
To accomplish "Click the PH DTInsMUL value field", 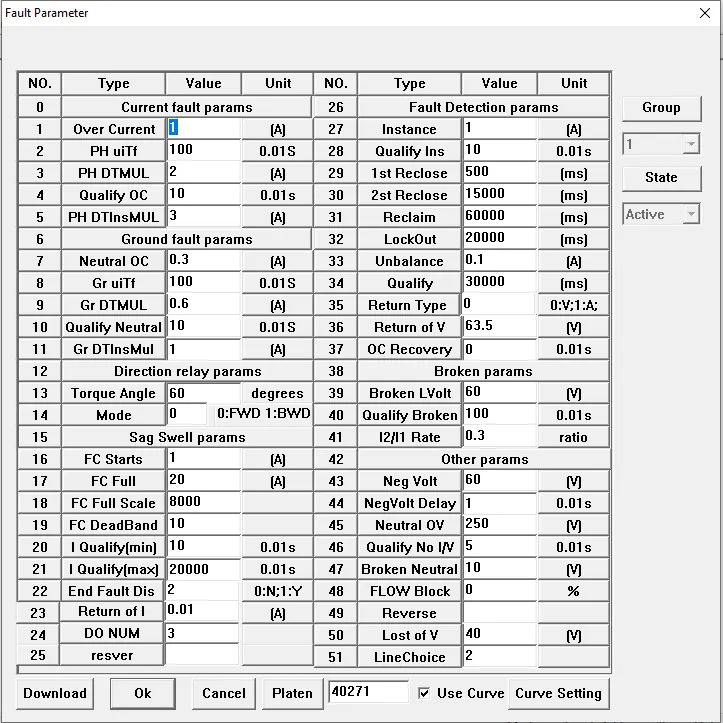I will pos(203,216).
